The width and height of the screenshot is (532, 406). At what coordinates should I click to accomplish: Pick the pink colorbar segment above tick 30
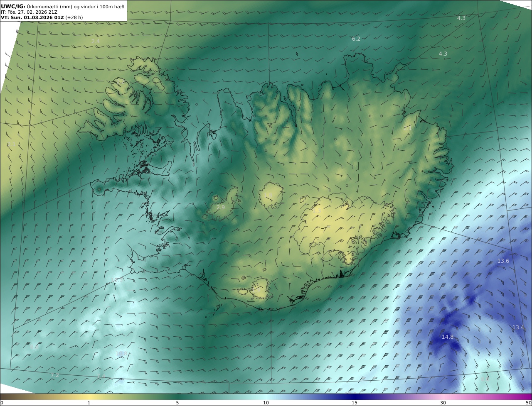pyautogui.click(x=443, y=396)
